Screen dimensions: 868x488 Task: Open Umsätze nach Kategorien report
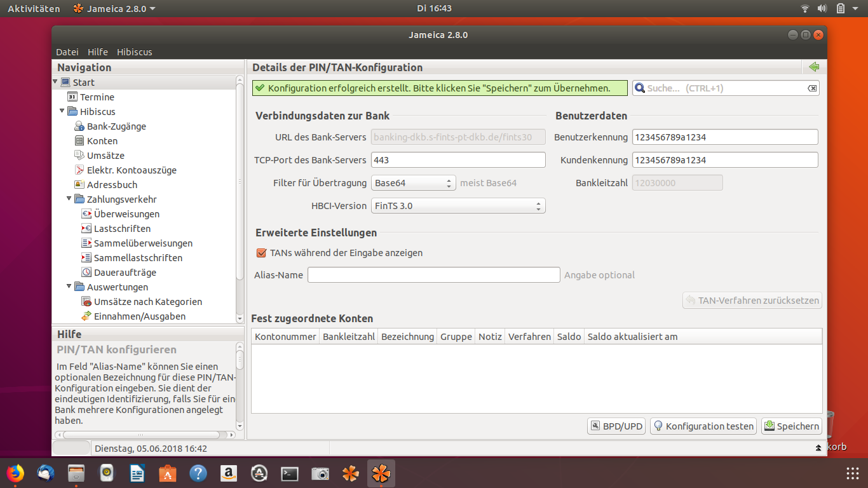point(142,302)
